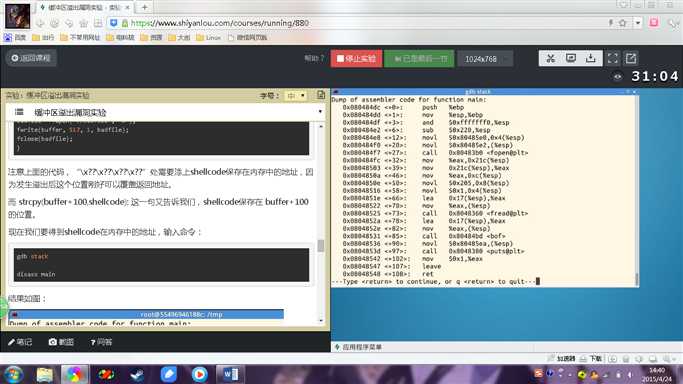Click the 'call puts@plt' line in terminal
Image resolution: width=683 pixels, height=384 pixels.
pyautogui.click(x=433, y=251)
